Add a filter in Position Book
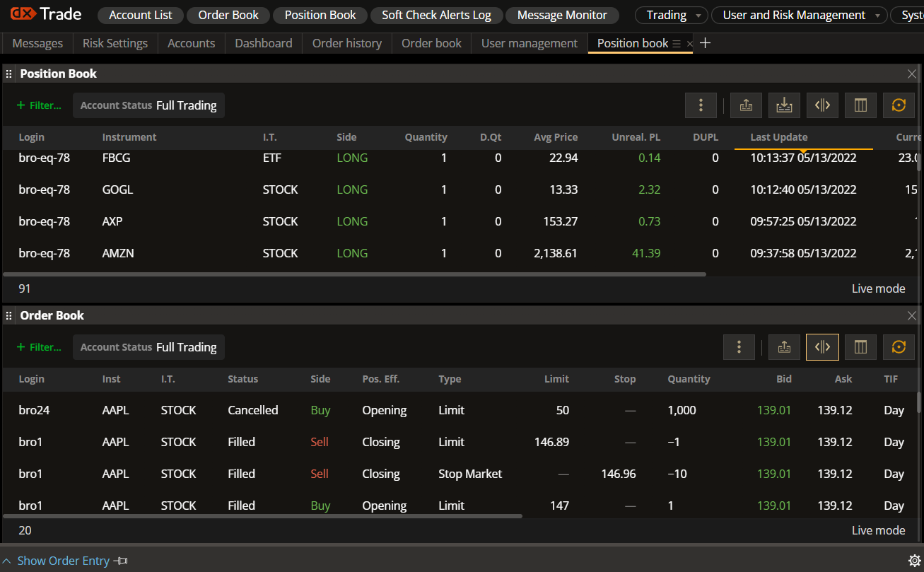 click(x=39, y=105)
